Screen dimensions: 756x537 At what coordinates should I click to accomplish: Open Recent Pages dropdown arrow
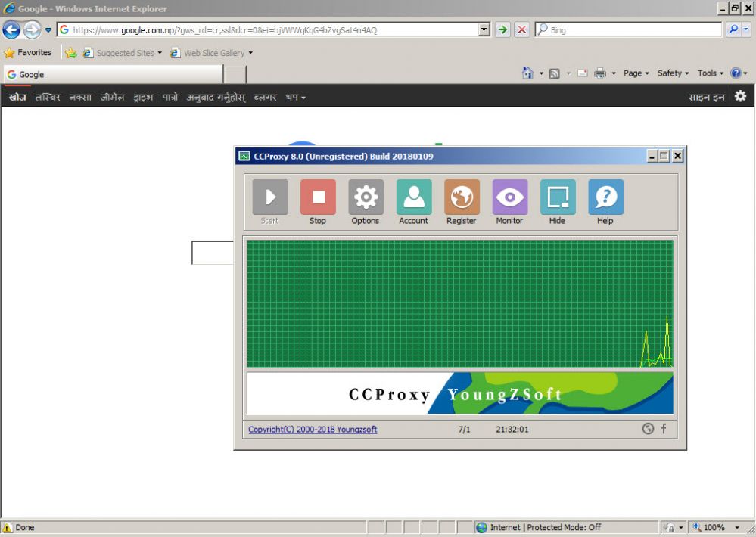(x=48, y=30)
